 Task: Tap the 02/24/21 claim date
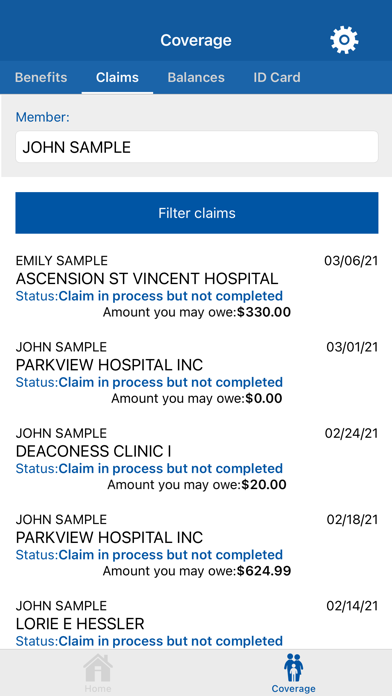tap(351, 433)
